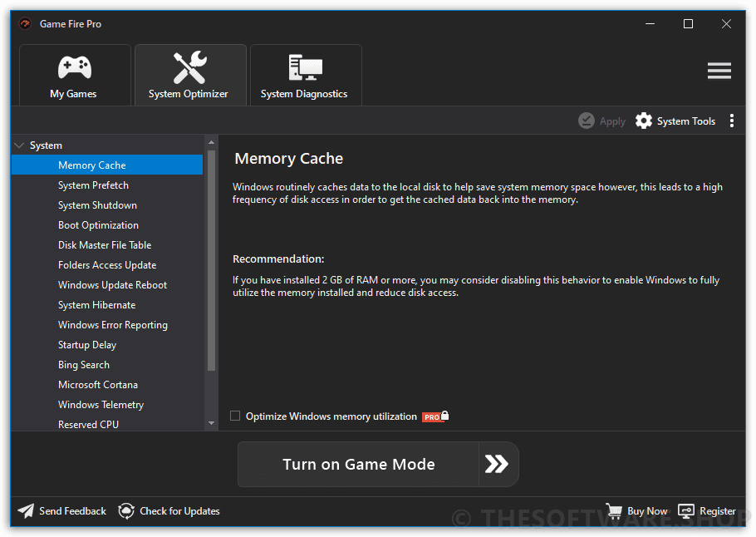756x537 pixels.
Task: Click the PRO lock badge
Action: pos(435,416)
